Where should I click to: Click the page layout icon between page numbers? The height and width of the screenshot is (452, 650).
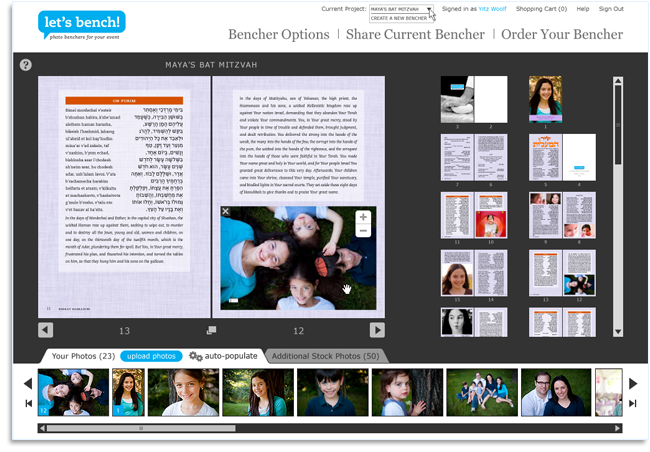click(211, 330)
